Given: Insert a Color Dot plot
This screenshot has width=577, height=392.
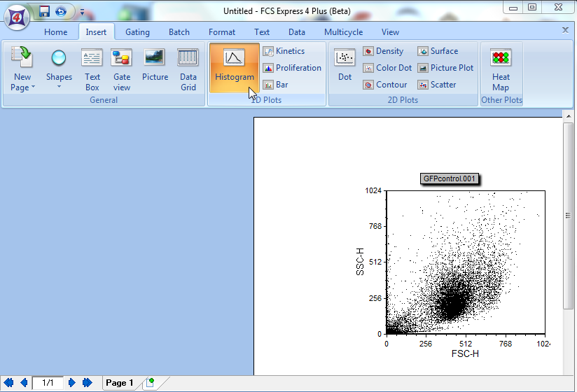Looking at the screenshot, I should (x=387, y=68).
